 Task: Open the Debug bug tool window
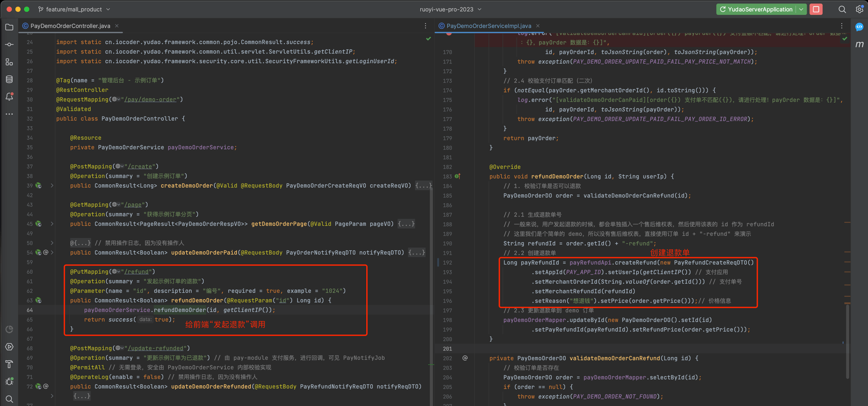(9, 382)
